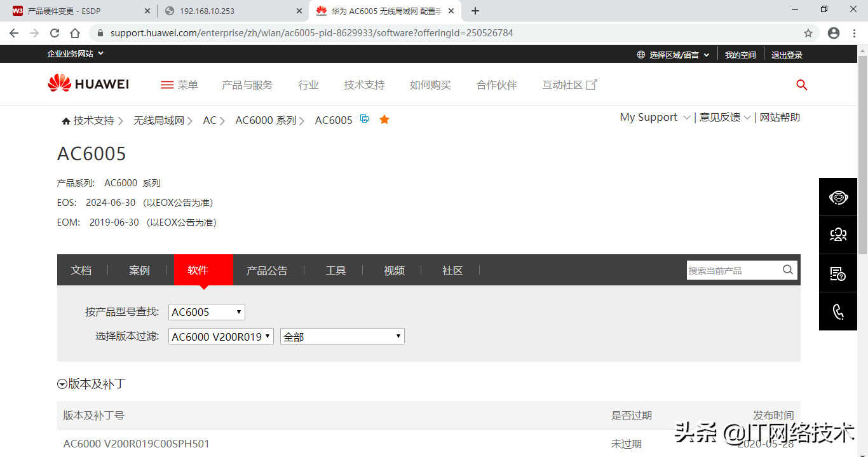
Task: Click the orange favorite star next to AC6005
Action: click(x=384, y=119)
